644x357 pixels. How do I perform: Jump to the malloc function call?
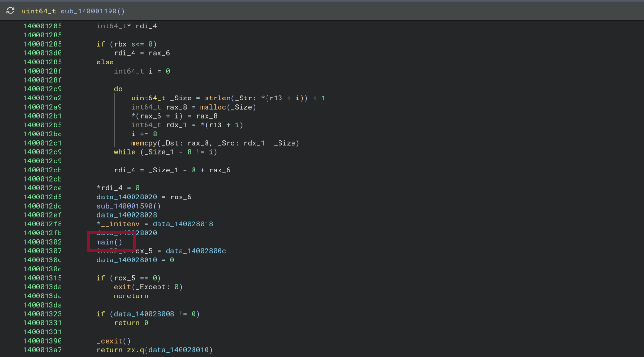coord(213,107)
